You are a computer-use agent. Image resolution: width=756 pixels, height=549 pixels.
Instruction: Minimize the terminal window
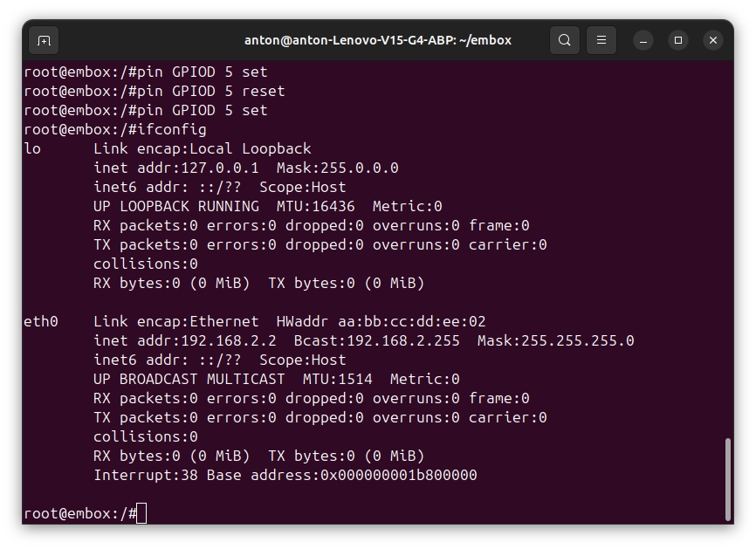tap(643, 40)
